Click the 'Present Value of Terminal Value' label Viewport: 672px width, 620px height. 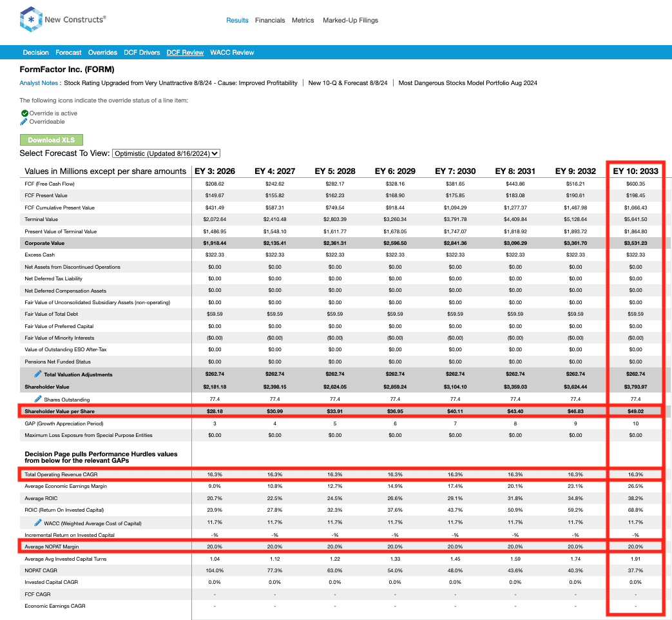click(x=61, y=231)
